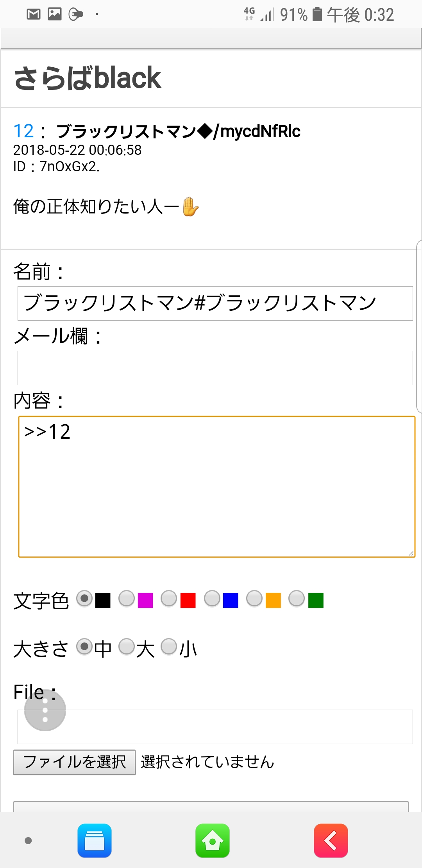Tap the green home icon
422x868 pixels.
213,841
